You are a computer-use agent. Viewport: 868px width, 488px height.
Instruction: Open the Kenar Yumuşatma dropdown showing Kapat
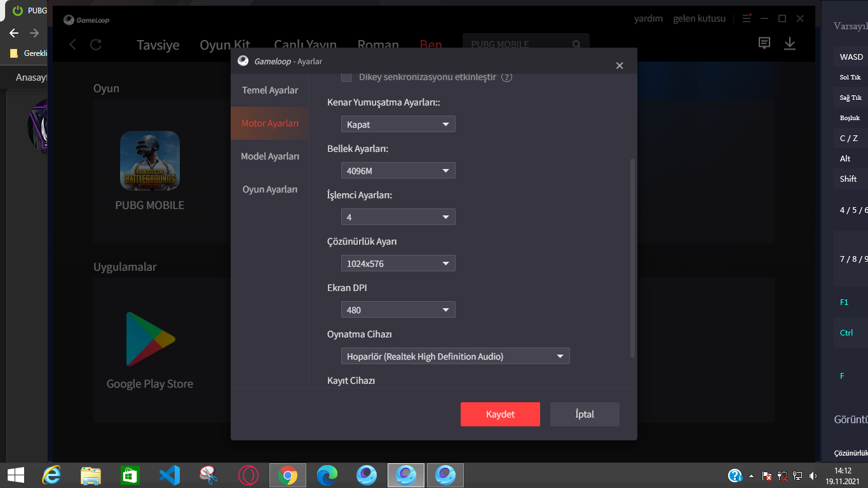tap(398, 124)
